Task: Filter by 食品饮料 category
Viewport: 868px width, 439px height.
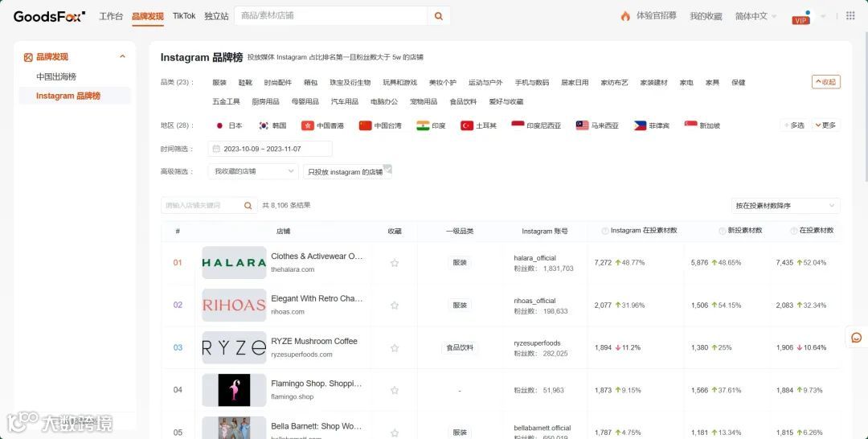Action: click(464, 102)
